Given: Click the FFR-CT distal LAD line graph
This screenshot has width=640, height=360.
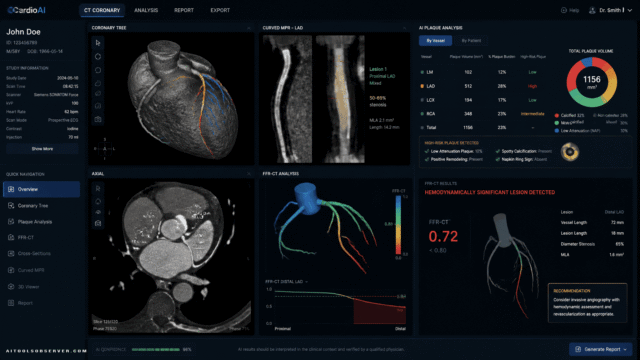Looking at the screenshot, I should point(340,307).
